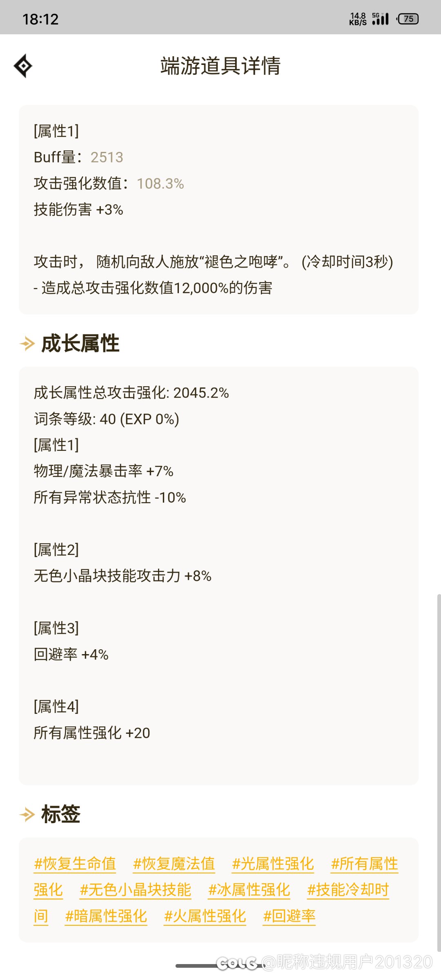
Task: Select the #火属性强化 tag
Action: (x=205, y=916)
